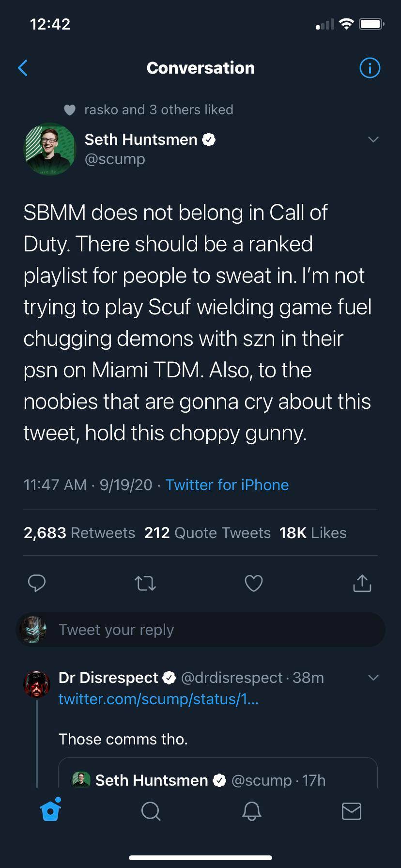Navigate back with the chevron arrow
Image resolution: width=401 pixels, height=868 pixels.
click(x=23, y=68)
